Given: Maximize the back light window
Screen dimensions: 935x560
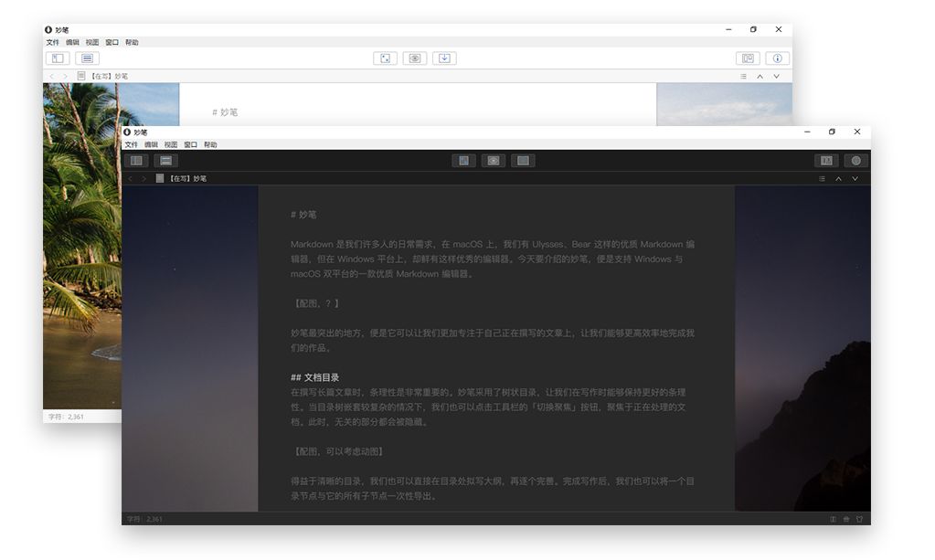Looking at the screenshot, I should 753,29.
